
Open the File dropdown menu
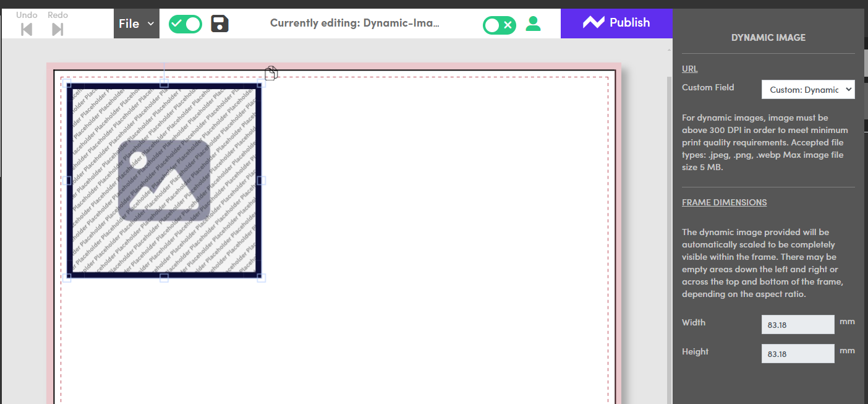click(x=136, y=24)
